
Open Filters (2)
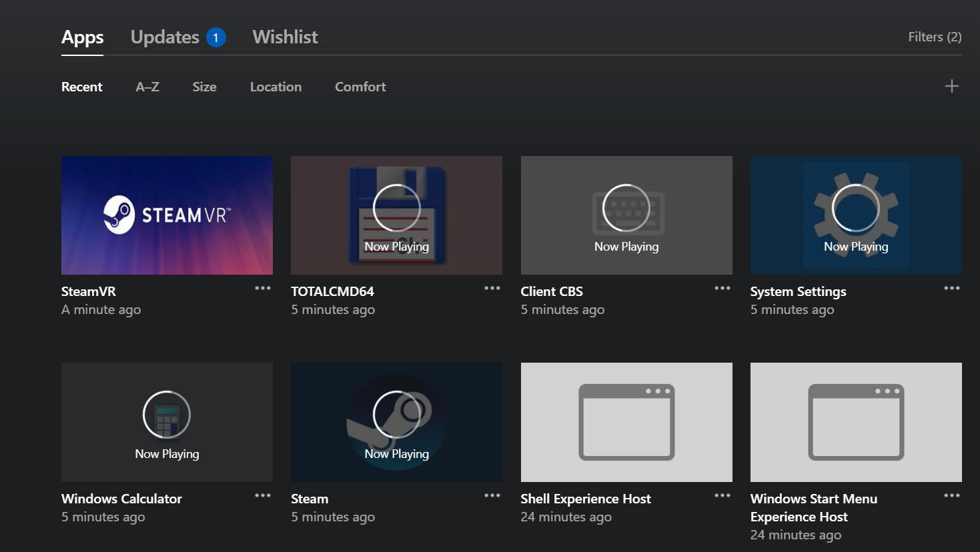[935, 37]
